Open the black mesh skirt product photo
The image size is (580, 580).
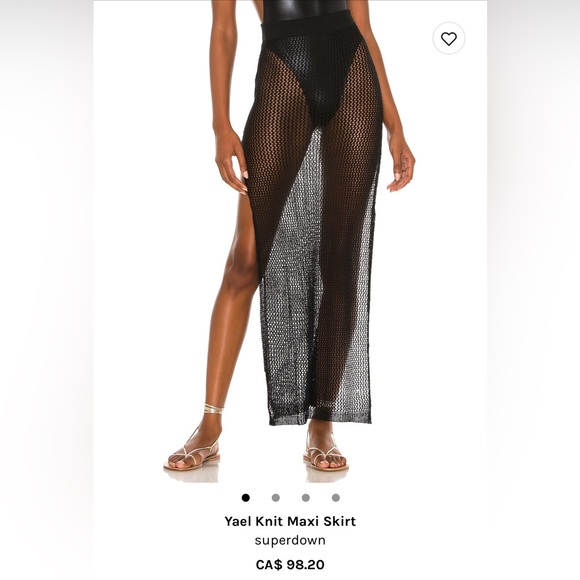tap(290, 241)
